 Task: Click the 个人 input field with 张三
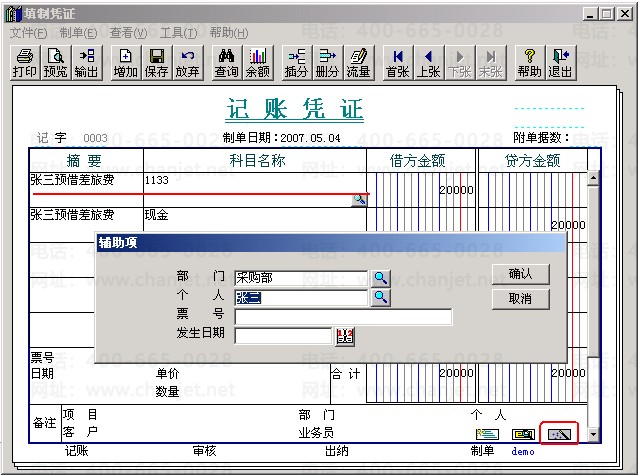[x=301, y=298]
